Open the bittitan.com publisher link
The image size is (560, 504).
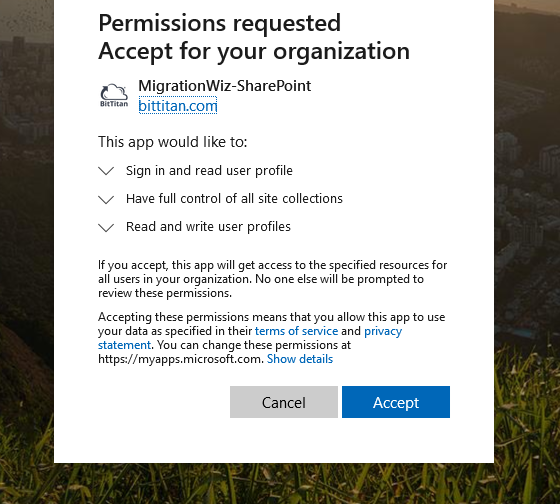tap(178, 106)
